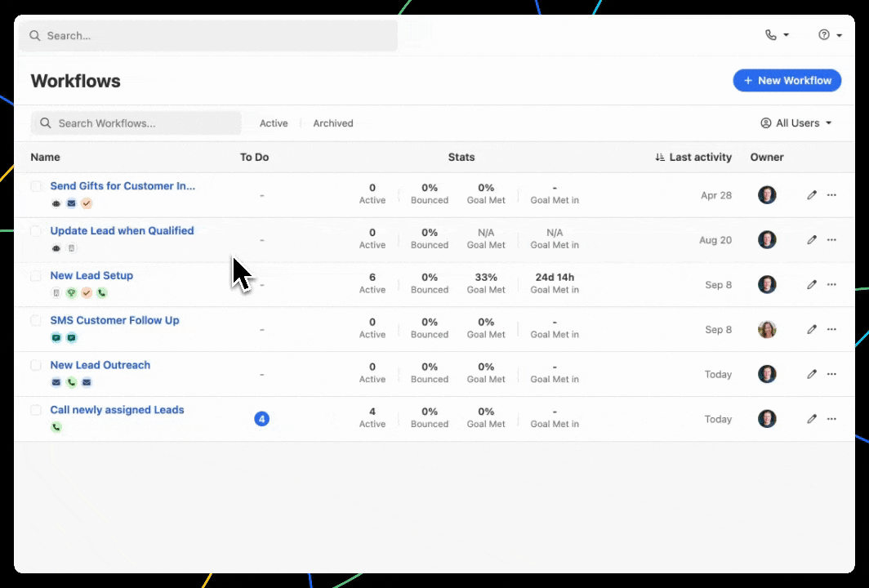Viewport: 869px width, 588px height.
Task: Click the Stats column header
Action: click(x=461, y=158)
